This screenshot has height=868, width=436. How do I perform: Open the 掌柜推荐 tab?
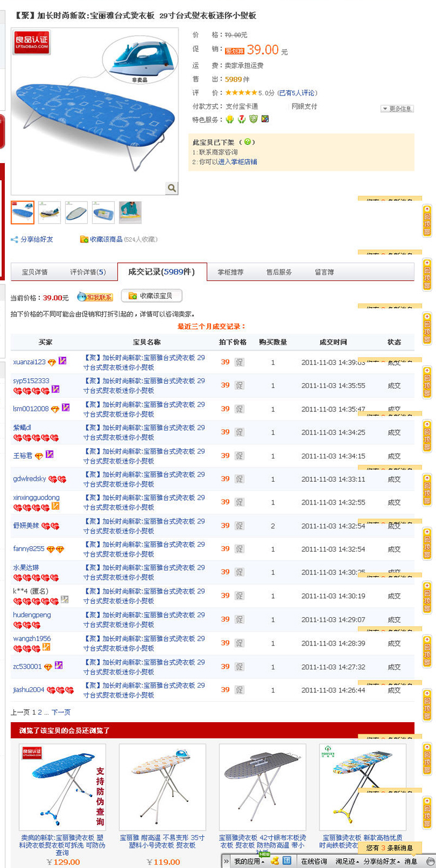coord(231,272)
